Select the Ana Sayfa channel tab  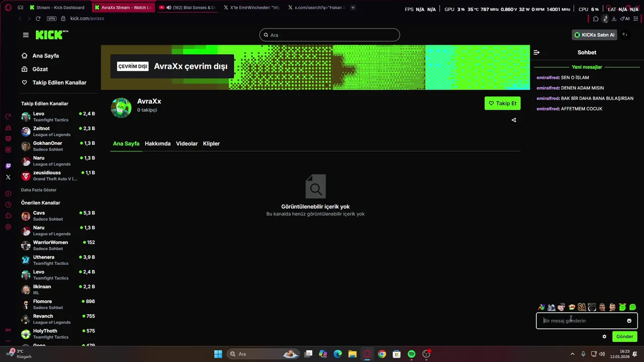click(x=126, y=144)
